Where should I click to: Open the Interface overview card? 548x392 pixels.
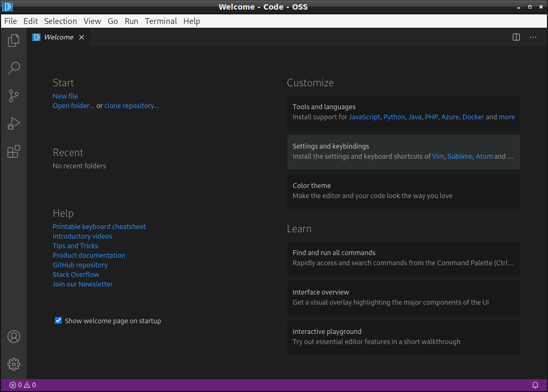pos(404,298)
